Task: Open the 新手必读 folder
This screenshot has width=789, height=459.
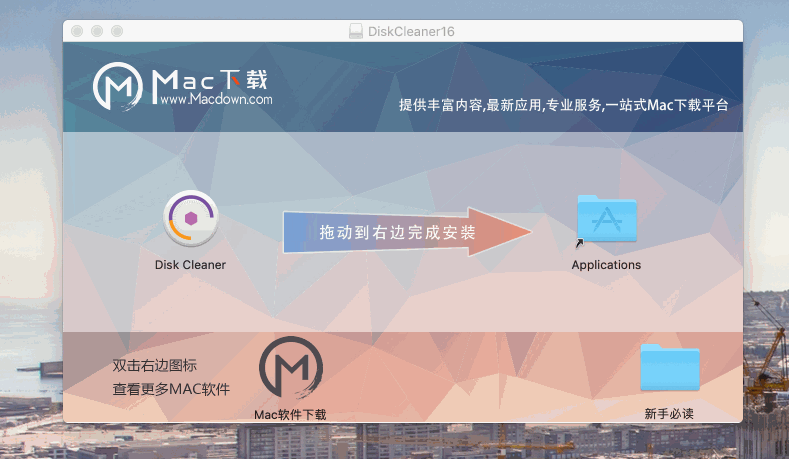Action: click(x=670, y=367)
